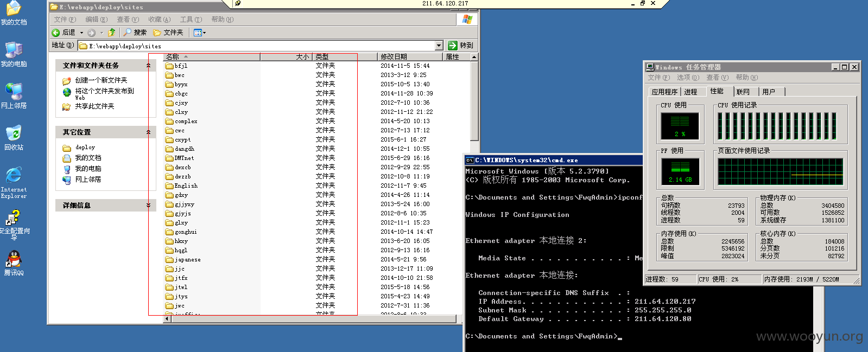Open the 收藏(A) menu in Explorer
This screenshot has width=868, height=352.
pyautogui.click(x=160, y=19)
